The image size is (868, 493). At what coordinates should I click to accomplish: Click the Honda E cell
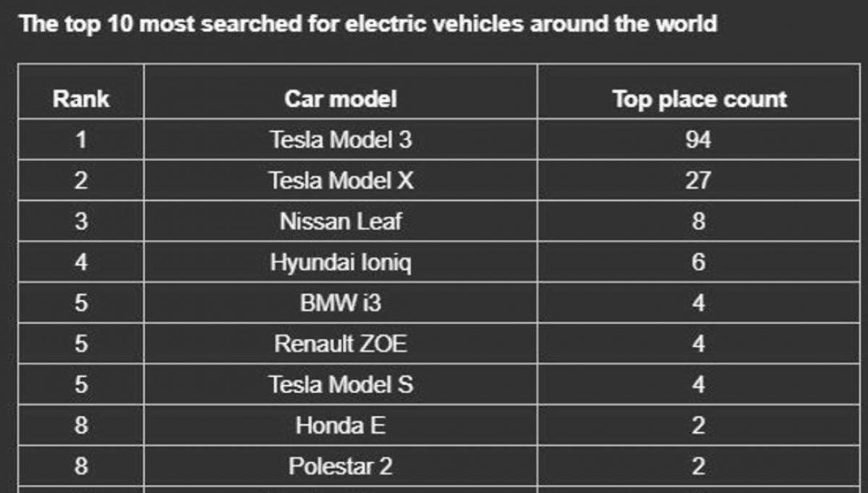pos(340,426)
